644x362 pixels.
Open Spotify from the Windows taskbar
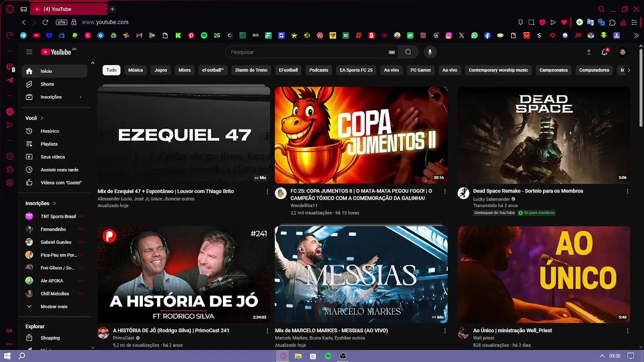tap(328, 356)
